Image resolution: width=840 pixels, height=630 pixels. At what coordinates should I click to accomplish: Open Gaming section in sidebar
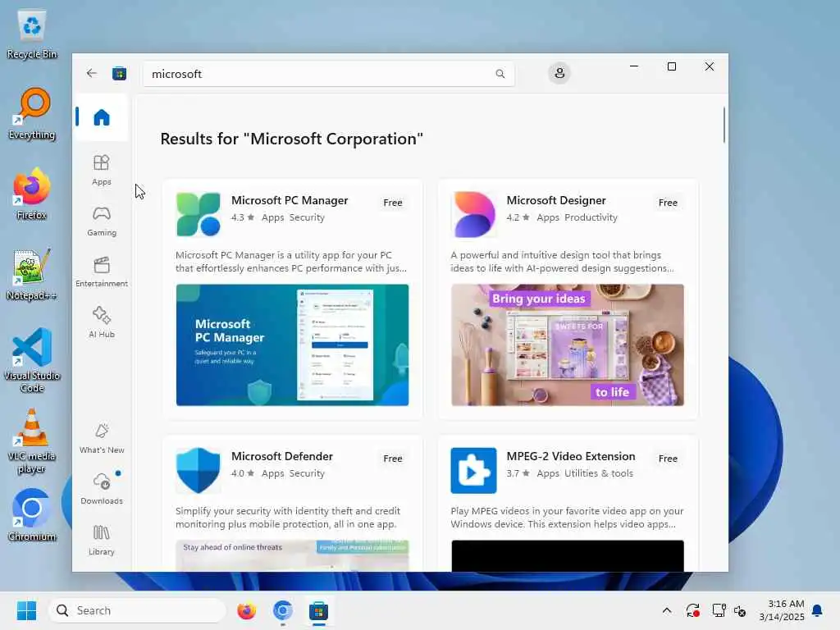tap(101, 221)
